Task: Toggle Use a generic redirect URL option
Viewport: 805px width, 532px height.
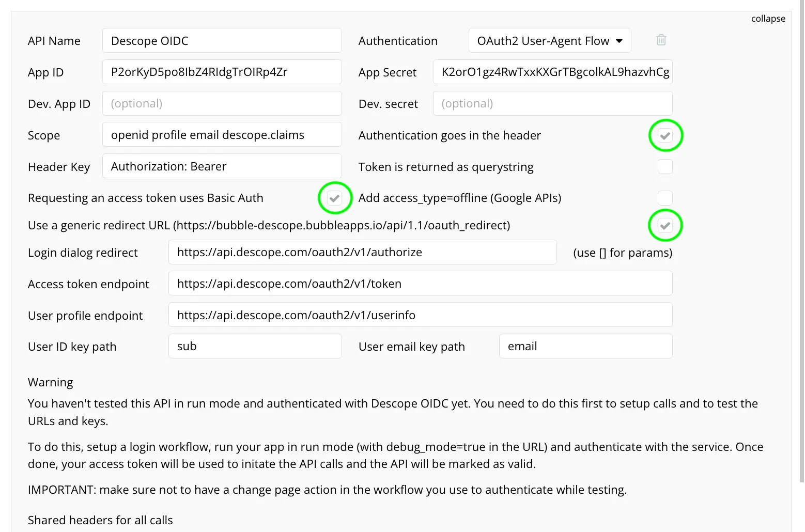Action: click(665, 225)
